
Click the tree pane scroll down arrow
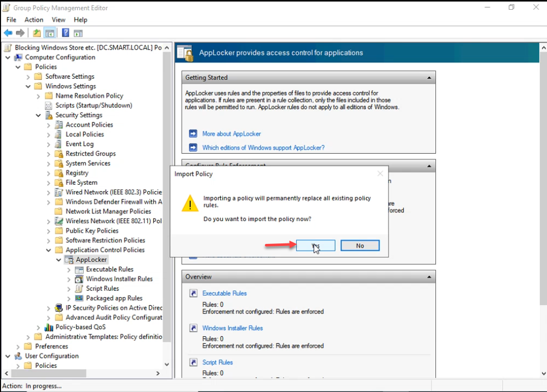pyautogui.click(x=167, y=364)
